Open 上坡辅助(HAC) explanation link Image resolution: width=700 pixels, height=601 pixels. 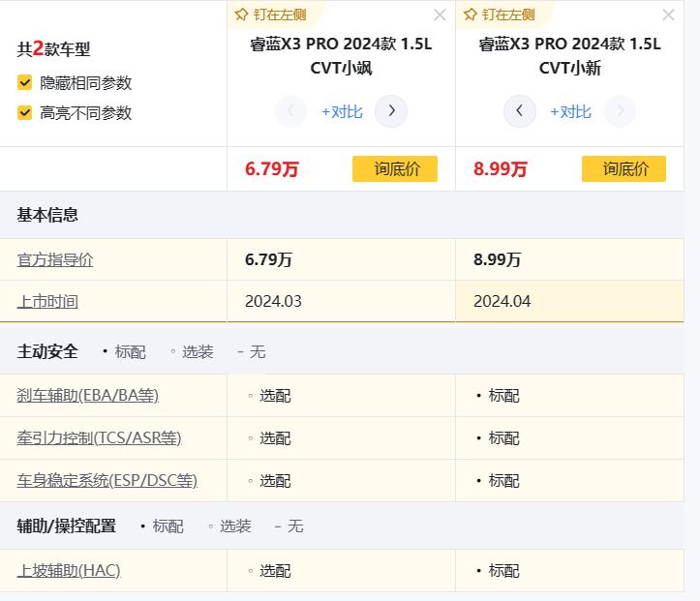pos(69,571)
